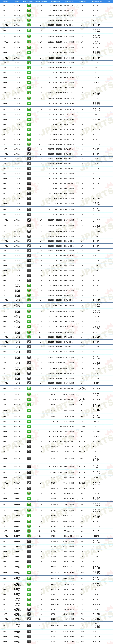Click engine code A 16 SHT

coord(97,595)
